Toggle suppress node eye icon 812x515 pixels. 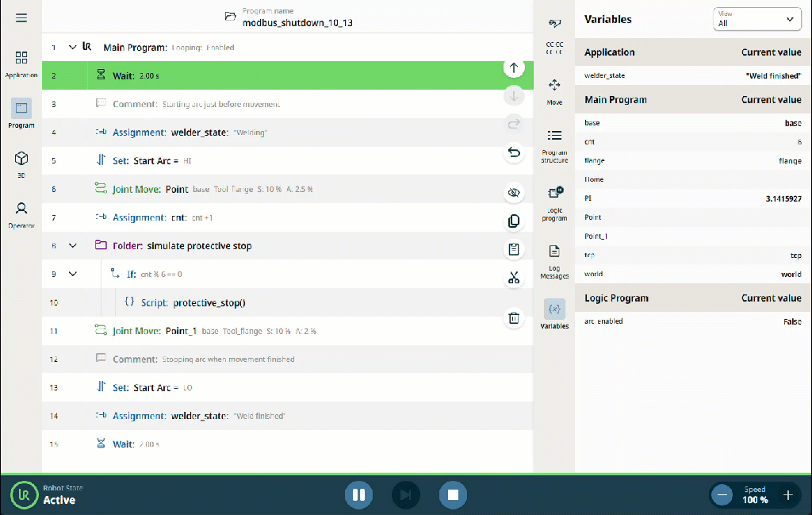coord(514,193)
